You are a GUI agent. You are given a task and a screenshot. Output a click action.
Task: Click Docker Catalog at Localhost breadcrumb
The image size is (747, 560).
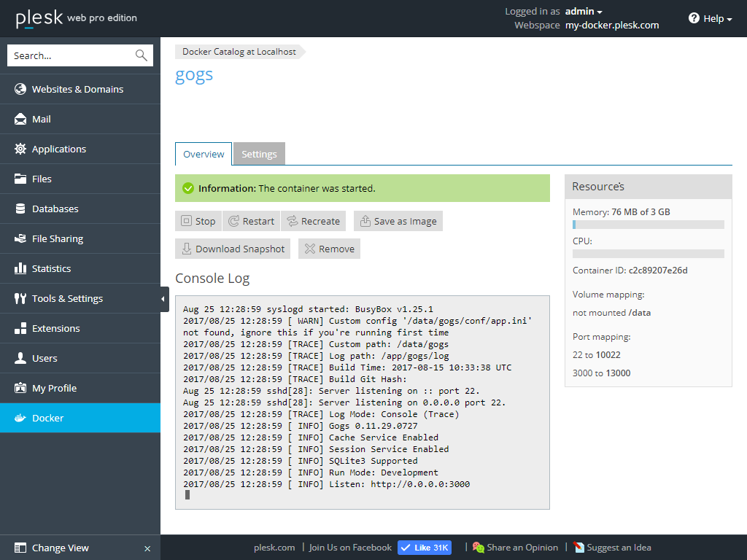point(239,52)
